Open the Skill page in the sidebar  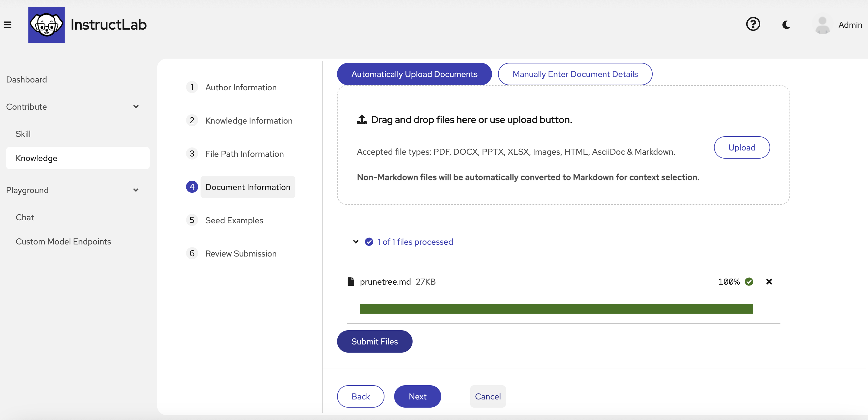(x=23, y=134)
